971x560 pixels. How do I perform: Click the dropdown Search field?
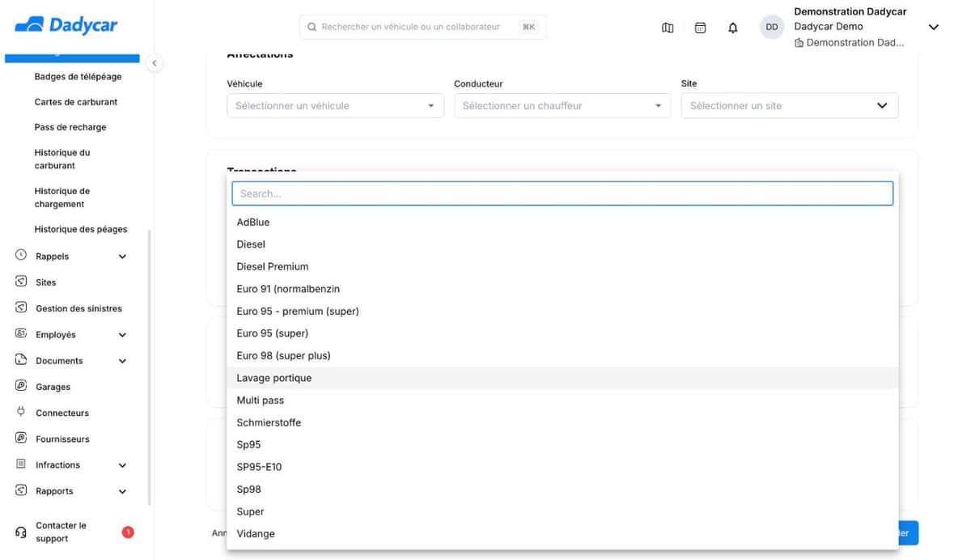[562, 193]
